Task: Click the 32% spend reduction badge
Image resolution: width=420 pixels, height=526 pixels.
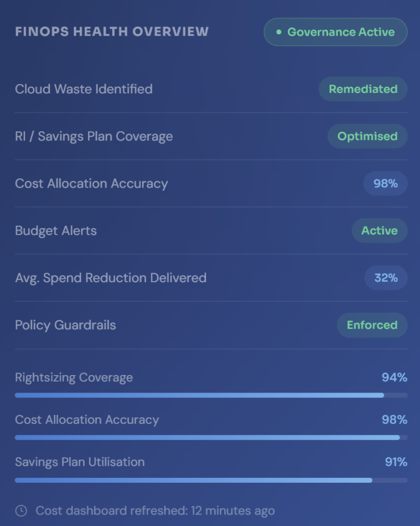Action: pyautogui.click(x=386, y=278)
